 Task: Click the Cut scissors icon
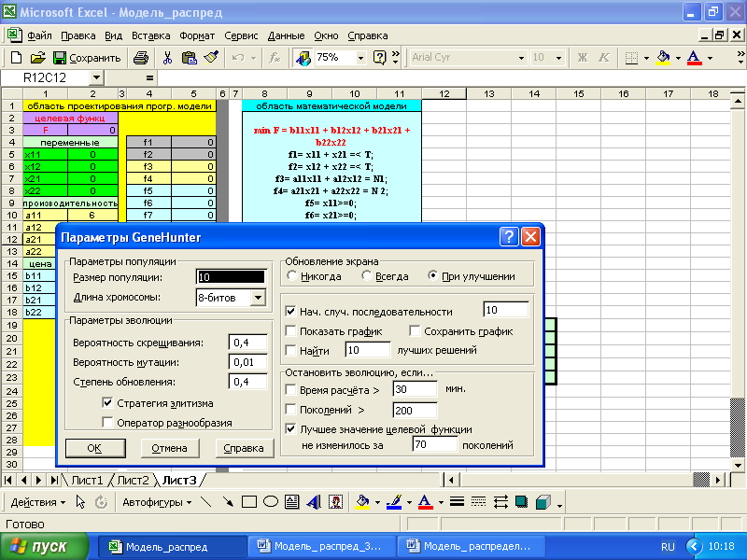167,58
